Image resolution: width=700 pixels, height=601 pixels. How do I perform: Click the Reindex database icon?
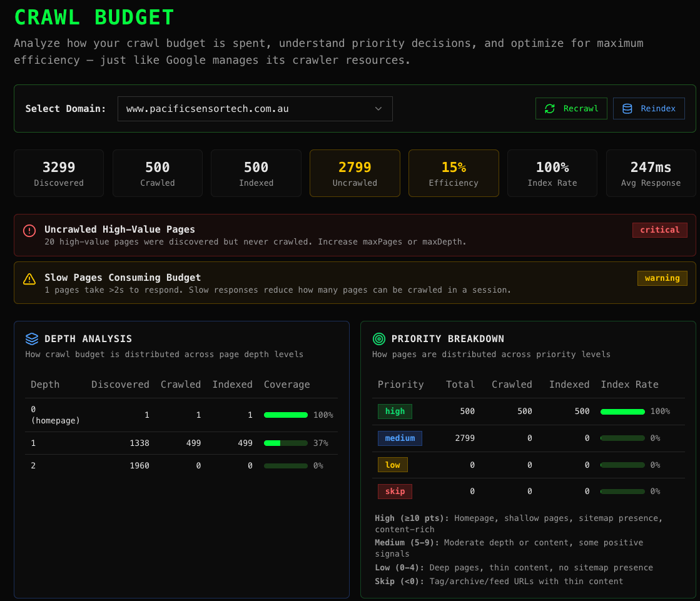(x=627, y=108)
